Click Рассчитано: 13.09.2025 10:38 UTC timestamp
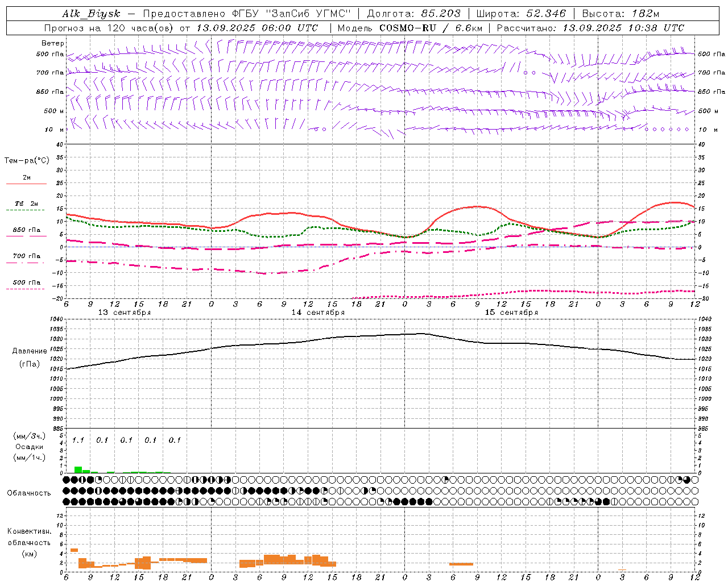This screenshot has width=728, height=582. click(x=590, y=28)
